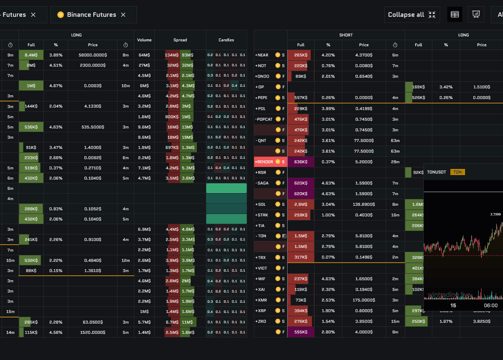Expand the OP row

[x=256, y=87]
